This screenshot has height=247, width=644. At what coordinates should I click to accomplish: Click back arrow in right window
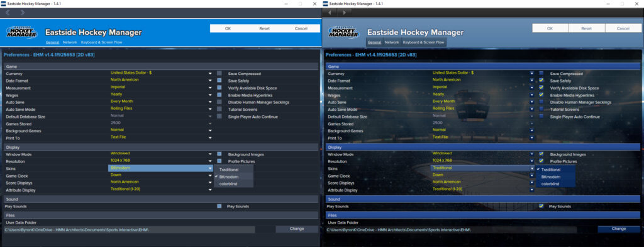click(330, 13)
